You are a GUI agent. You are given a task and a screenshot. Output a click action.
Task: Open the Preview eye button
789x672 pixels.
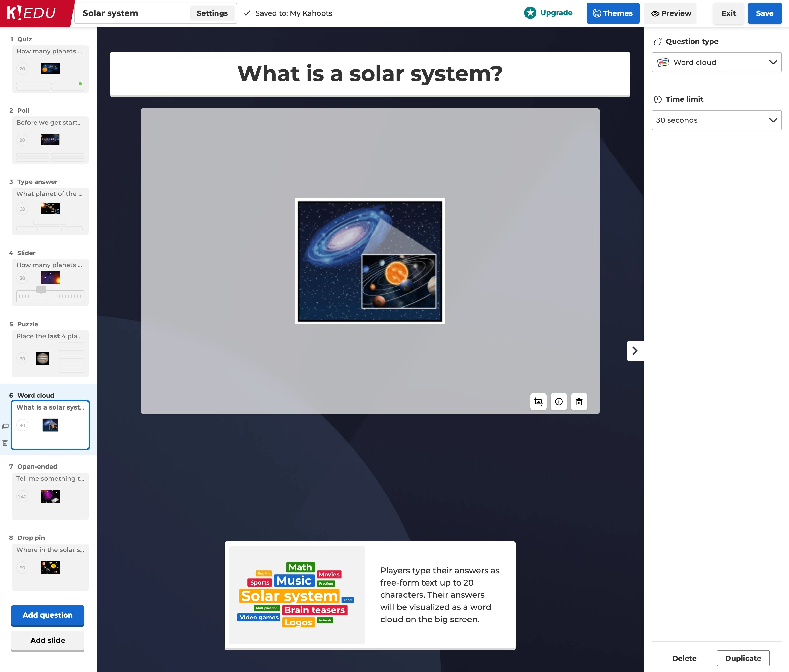pyautogui.click(x=670, y=13)
